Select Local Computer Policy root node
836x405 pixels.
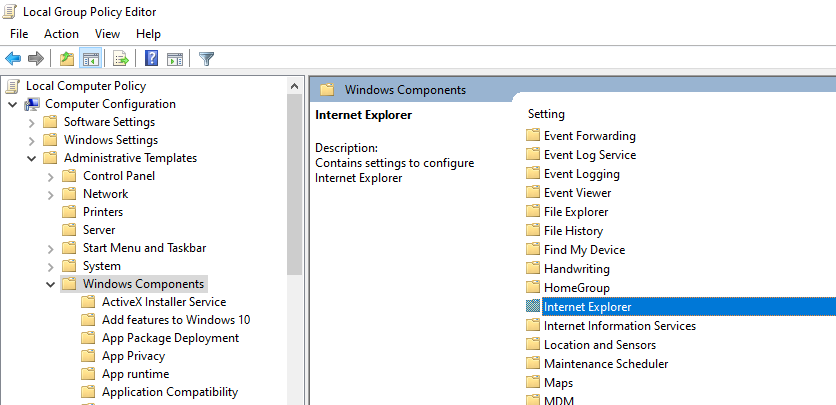[85, 86]
